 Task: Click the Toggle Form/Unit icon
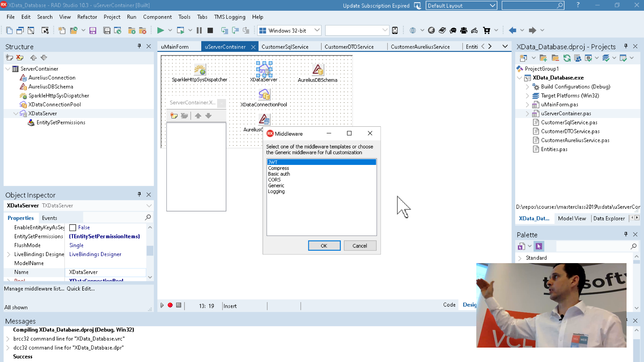click(x=31, y=31)
